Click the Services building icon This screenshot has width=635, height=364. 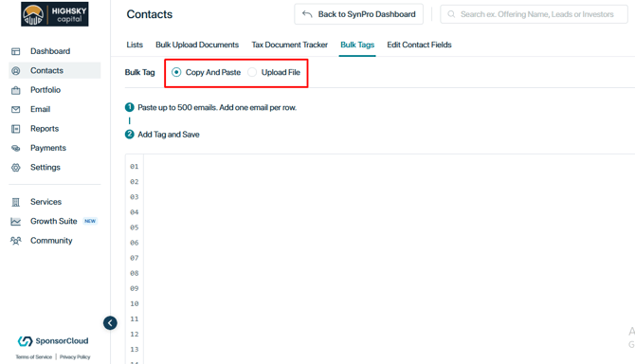tap(16, 202)
